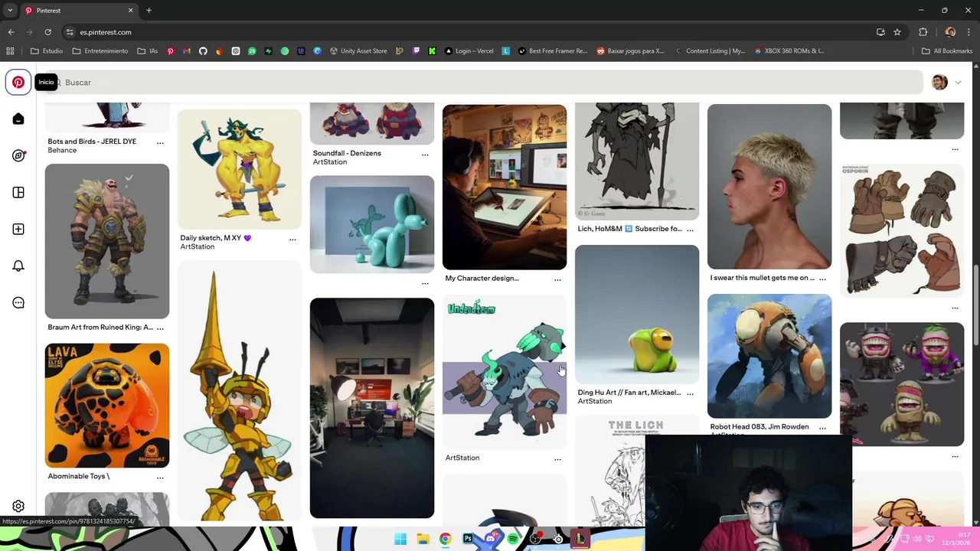Open the Braum character art pin
This screenshot has height=551, width=980.
point(107,241)
